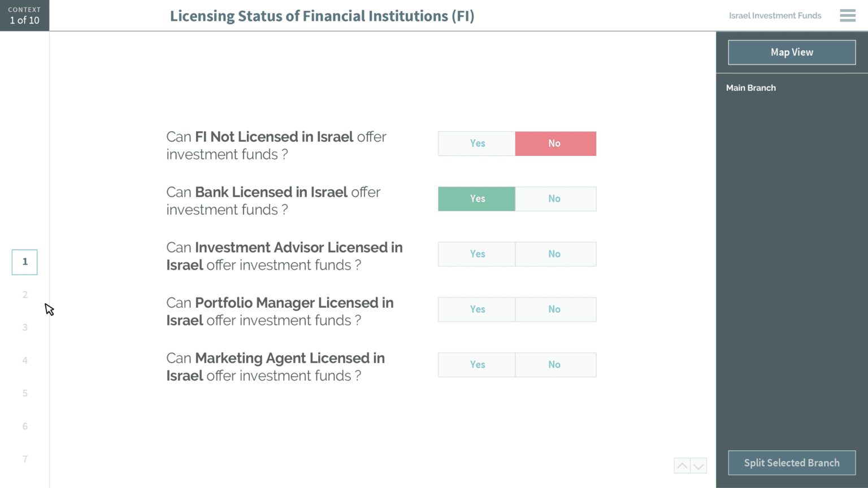Choose Yes for Investment Advisor Licensed
Viewport: 868px width, 488px height.
coord(476,254)
